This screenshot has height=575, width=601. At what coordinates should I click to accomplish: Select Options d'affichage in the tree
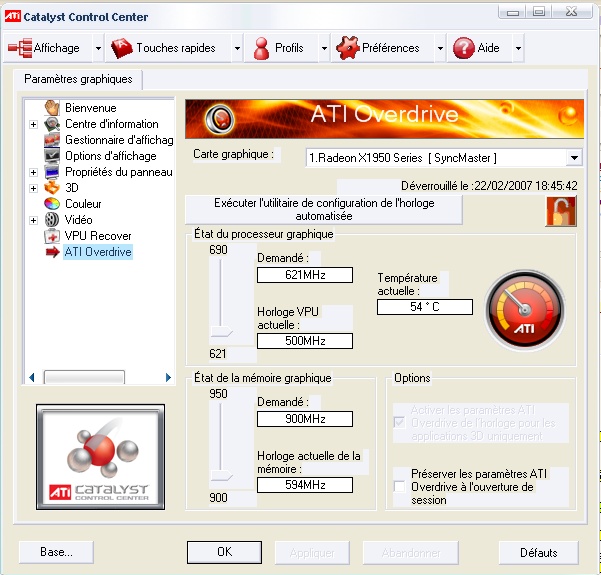(110, 156)
